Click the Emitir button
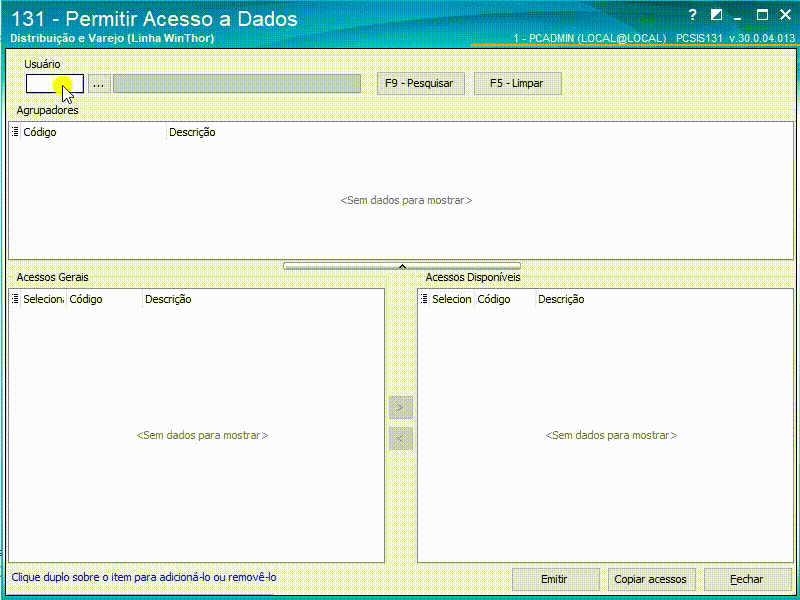The height and width of the screenshot is (600, 800). point(555,579)
